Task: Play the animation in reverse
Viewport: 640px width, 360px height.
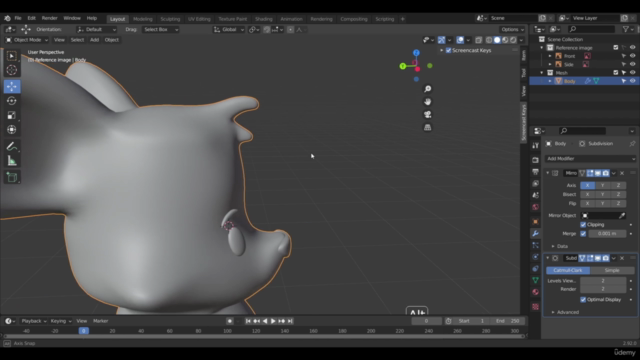Action: [265, 321]
